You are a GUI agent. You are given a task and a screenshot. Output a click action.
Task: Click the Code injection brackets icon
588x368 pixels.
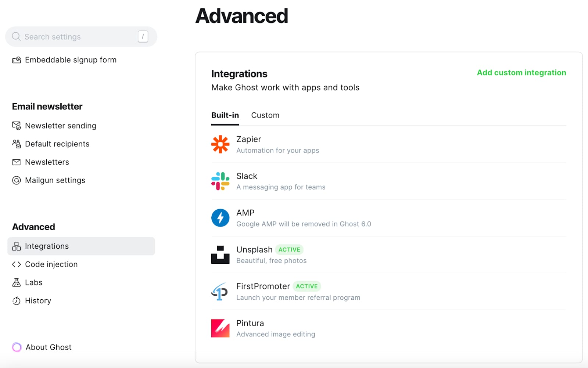click(17, 264)
